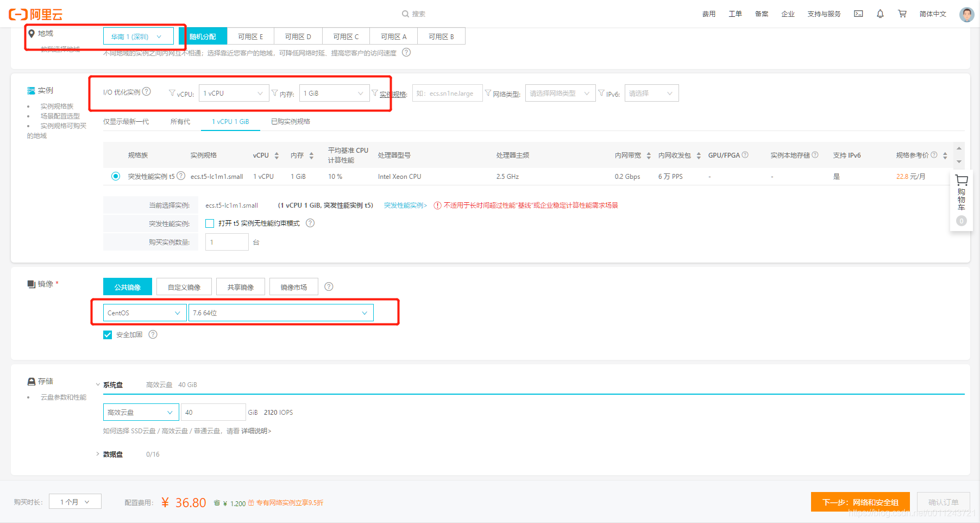This screenshot has width=980, height=523.
Task: Click the search magnifier icon
Action: [x=405, y=14]
